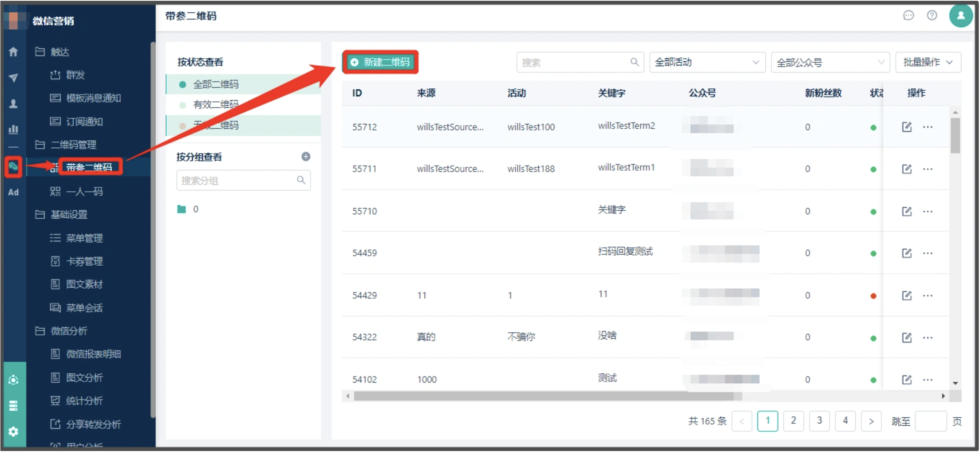The height and width of the screenshot is (453, 980).
Task: Edit QR code row 55710
Action: pyautogui.click(x=906, y=211)
